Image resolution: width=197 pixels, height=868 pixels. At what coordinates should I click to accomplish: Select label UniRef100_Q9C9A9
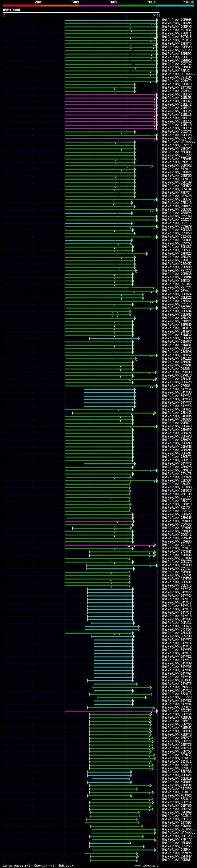coord(177,812)
